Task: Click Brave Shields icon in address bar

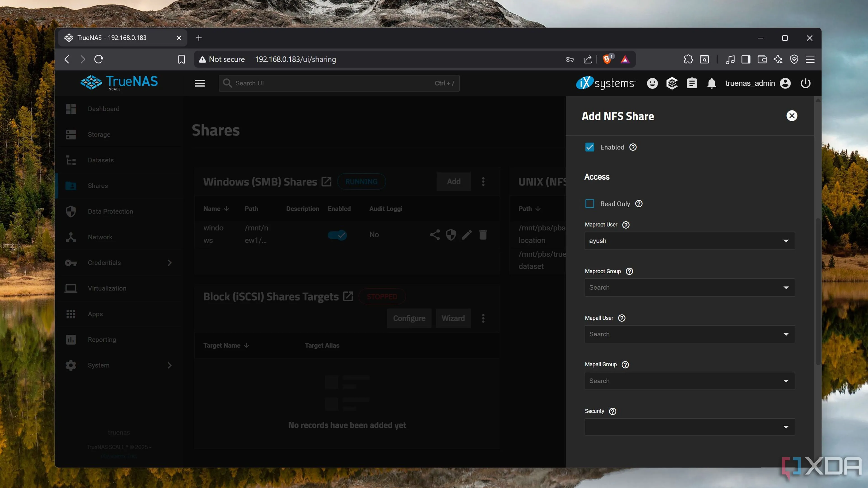Action: [x=607, y=59]
